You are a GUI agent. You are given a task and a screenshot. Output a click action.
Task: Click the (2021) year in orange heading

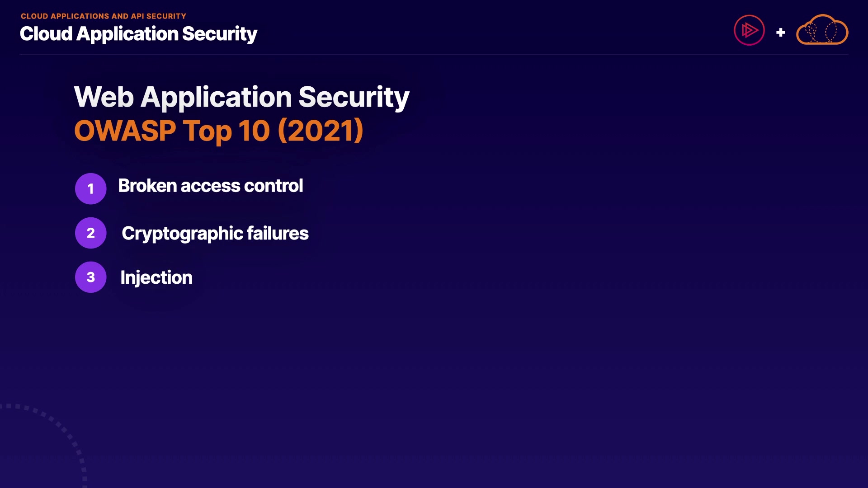click(321, 131)
